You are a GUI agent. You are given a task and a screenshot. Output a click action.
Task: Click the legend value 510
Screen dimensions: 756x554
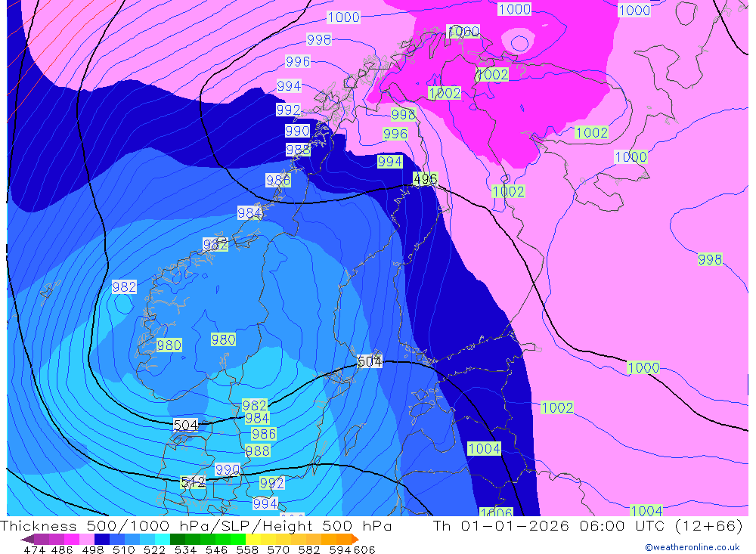point(124,549)
